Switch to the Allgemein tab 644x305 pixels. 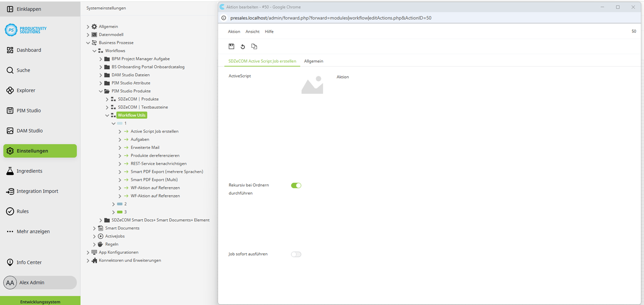coord(313,61)
